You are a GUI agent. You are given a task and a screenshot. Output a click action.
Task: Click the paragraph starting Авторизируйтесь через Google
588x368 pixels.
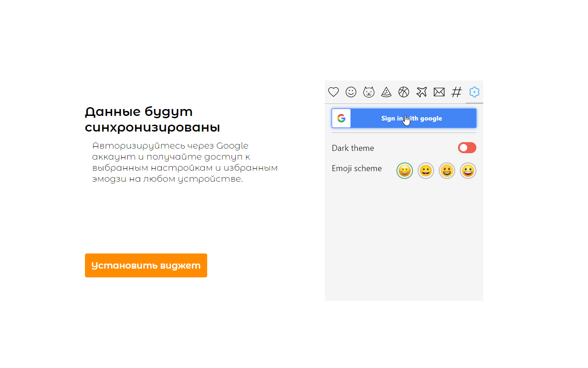(185, 162)
